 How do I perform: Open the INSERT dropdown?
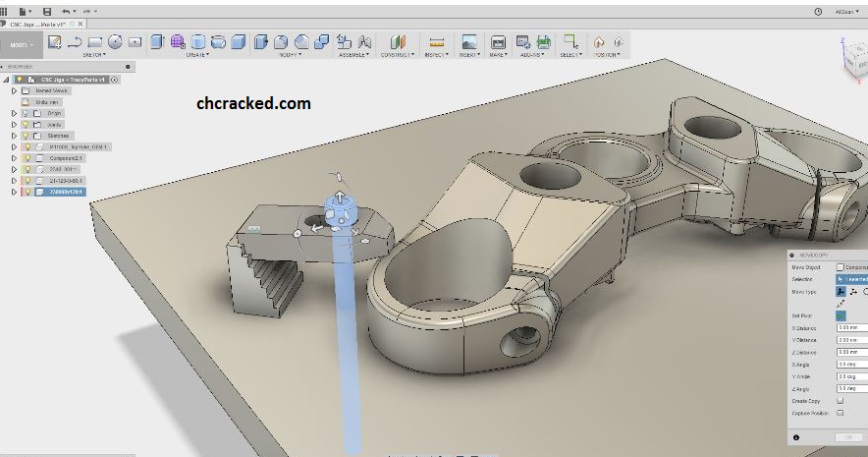[468, 55]
